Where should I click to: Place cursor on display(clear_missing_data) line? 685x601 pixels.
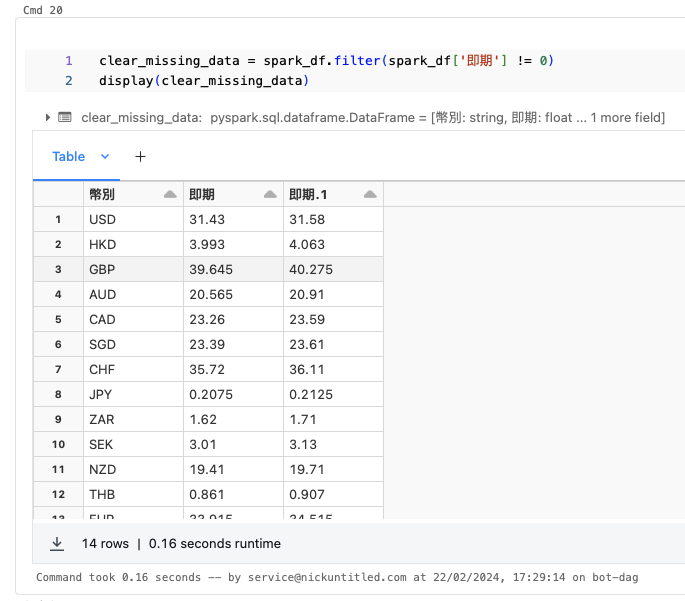[x=204, y=80]
